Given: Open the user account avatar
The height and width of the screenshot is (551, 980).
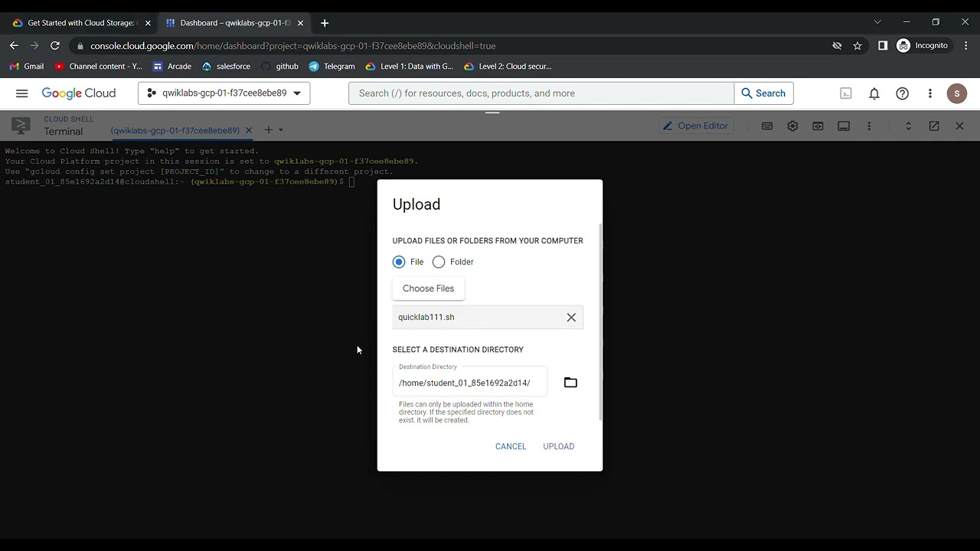Looking at the screenshot, I should click(957, 93).
